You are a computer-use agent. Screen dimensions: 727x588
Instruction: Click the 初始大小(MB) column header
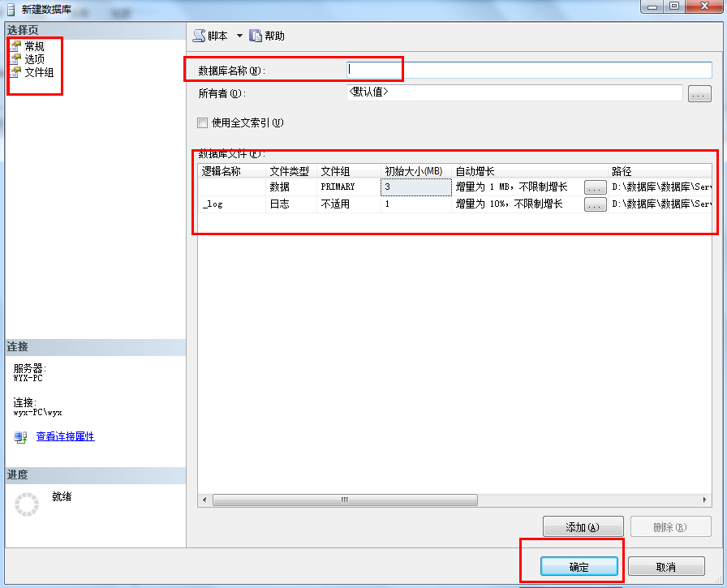click(416, 171)
